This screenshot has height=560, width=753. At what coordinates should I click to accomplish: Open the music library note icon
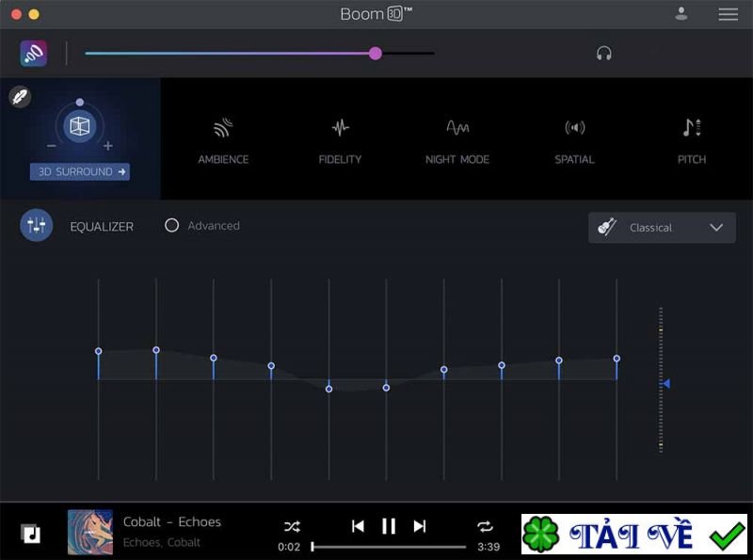31,534
